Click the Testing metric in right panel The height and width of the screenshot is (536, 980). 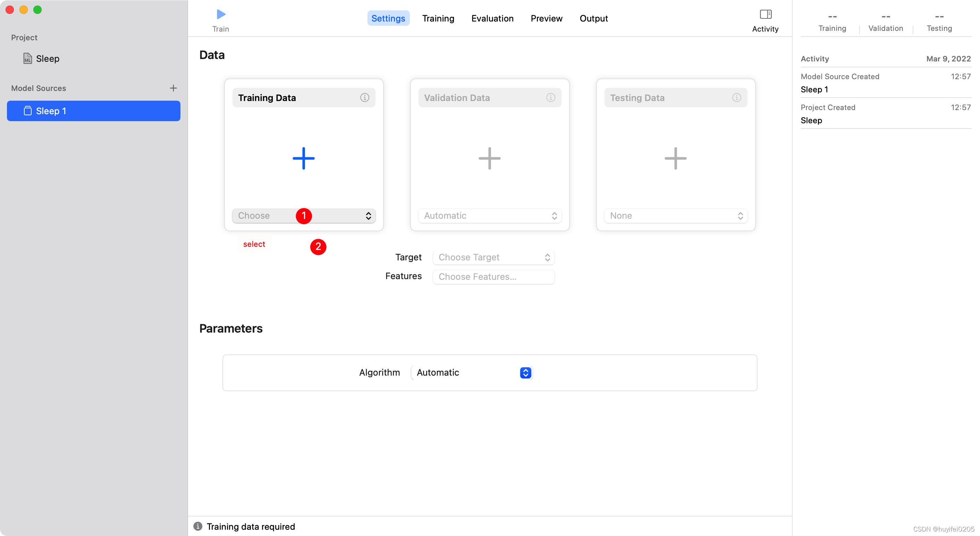(939, 23)
